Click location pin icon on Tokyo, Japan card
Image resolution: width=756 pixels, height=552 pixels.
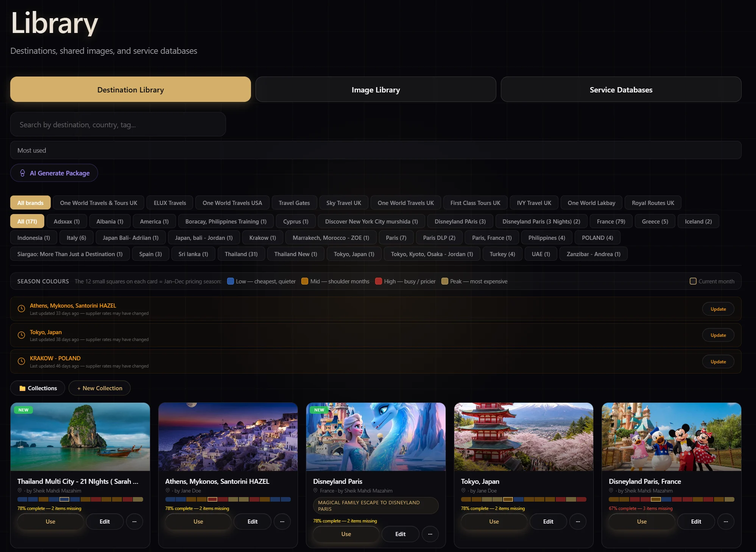463,491
